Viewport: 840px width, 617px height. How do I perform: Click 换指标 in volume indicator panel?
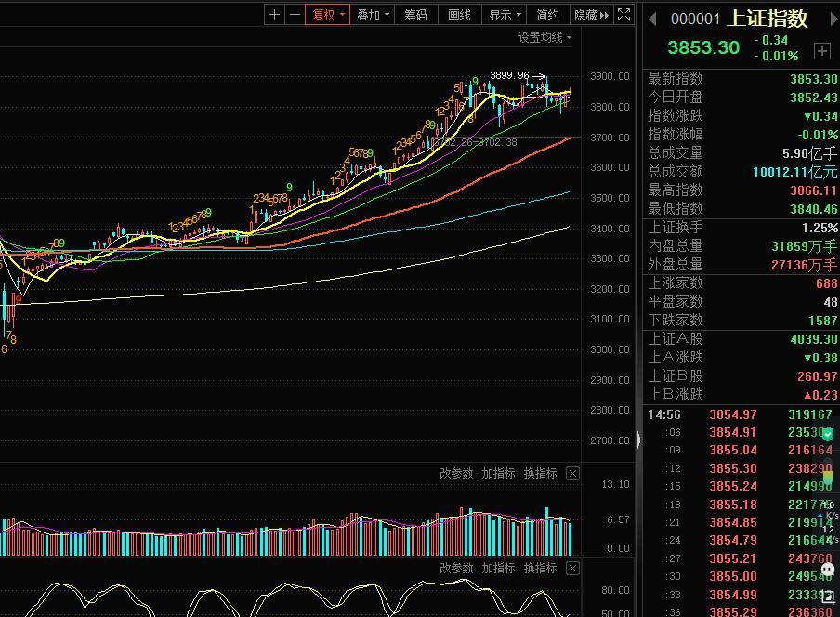point(540,474)
